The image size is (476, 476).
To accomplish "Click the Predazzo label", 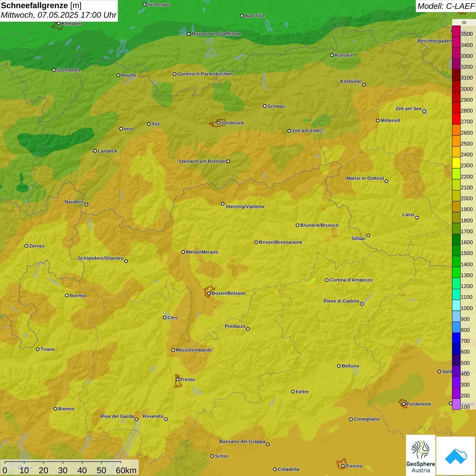I will [235, 326].
